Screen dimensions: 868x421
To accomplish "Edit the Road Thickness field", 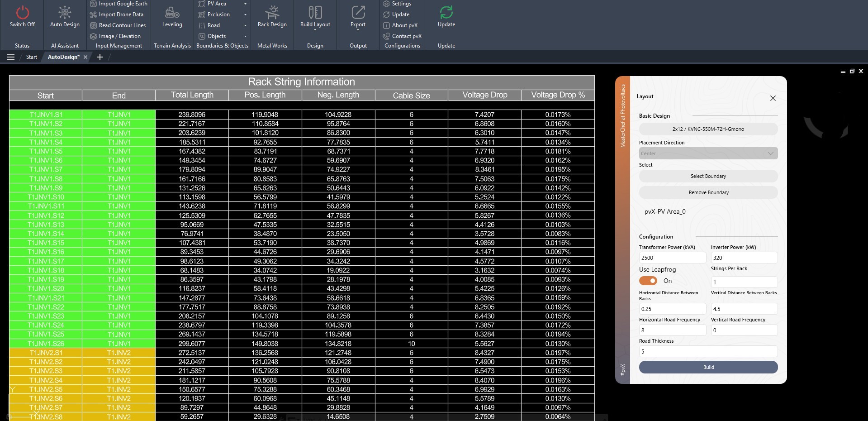I will coord(708,351).
